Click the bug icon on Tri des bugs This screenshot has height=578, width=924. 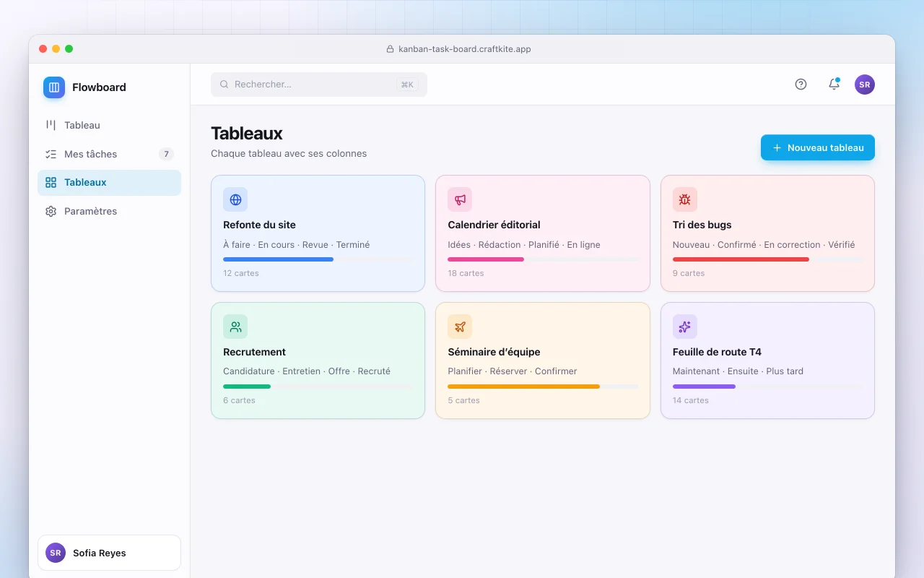(x=685, y=199)
